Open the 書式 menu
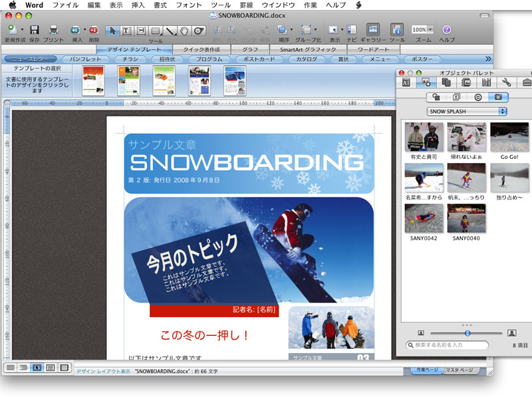Viewport: 532px width, 399px height. coord(160,5)
